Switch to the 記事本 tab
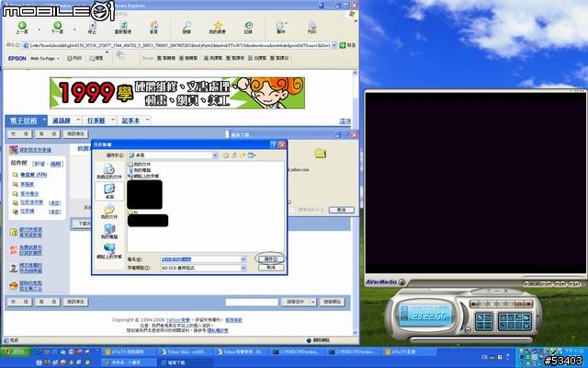 130,121
